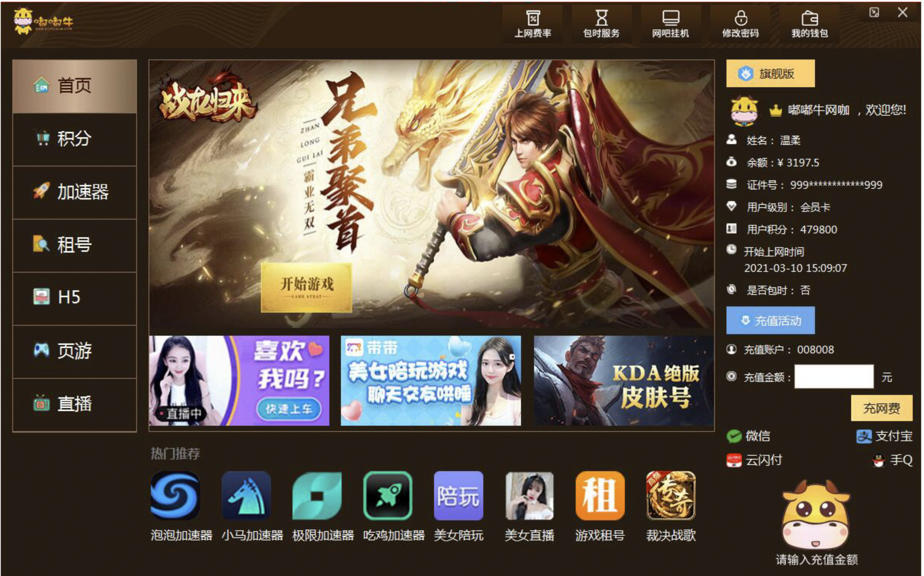Open 美女直播 app icon

coord(529,496)
